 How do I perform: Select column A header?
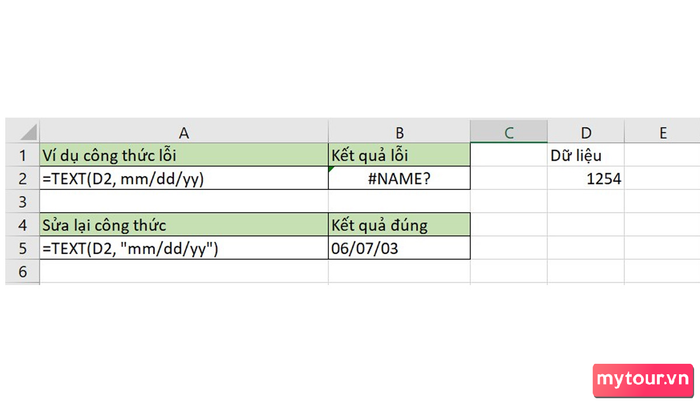pyautogui.click(x=184, y=132)
